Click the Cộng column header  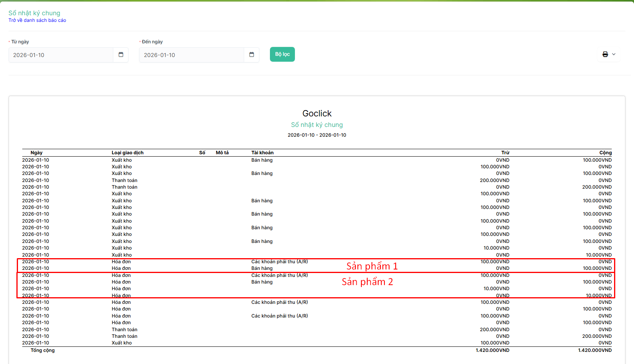(605, 153)
